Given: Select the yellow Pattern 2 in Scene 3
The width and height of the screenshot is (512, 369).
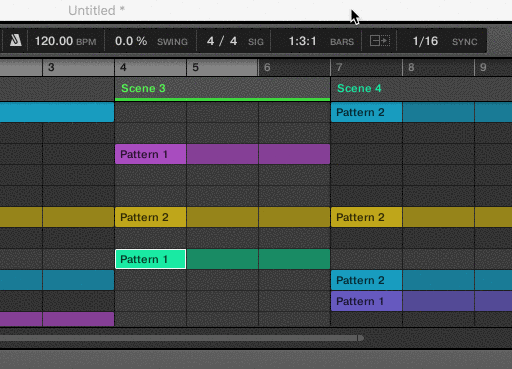Looking at the screenshot, I should 222,217.
